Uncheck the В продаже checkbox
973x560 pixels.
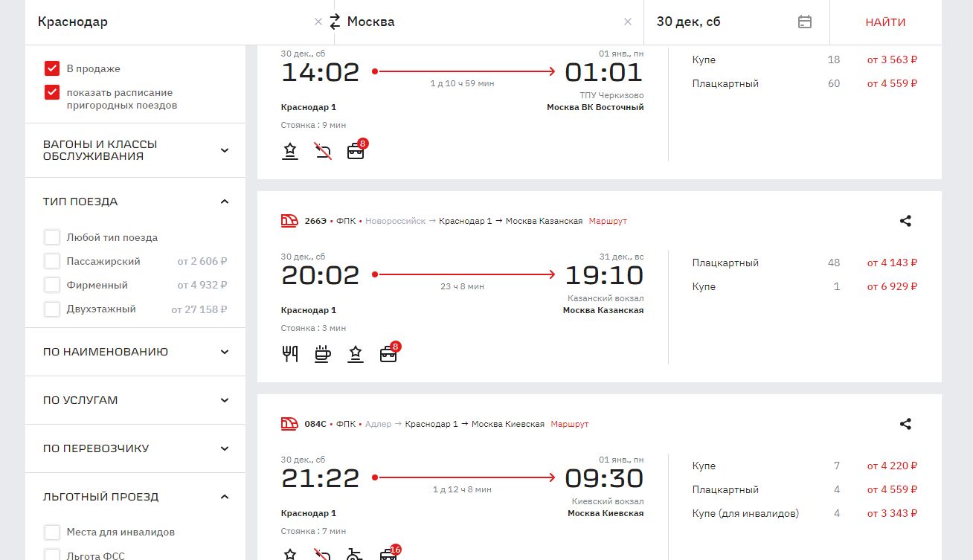(52, 68)
